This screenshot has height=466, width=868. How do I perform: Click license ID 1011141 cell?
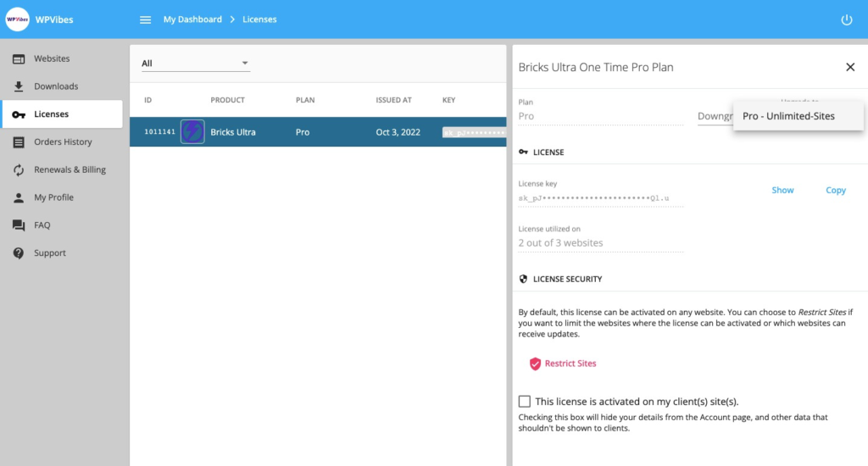[159, 131]
